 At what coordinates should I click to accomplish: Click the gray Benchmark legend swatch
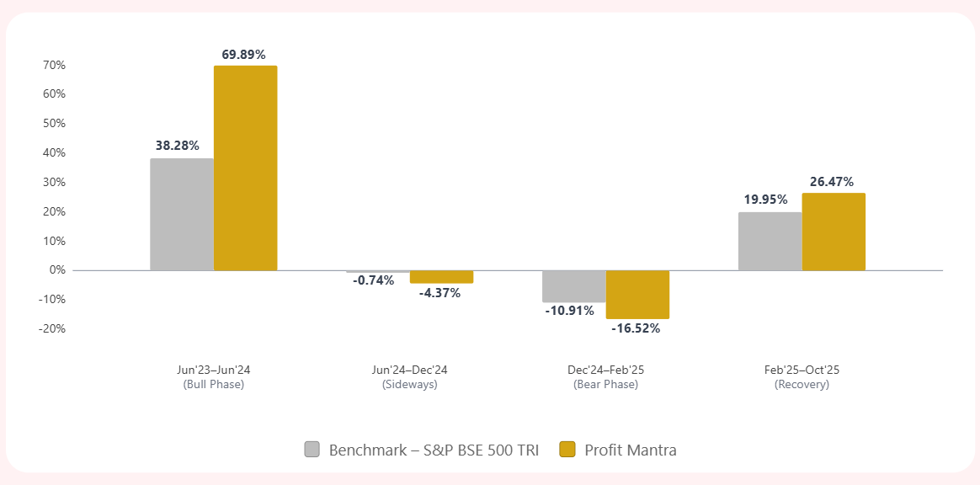(x=312, y=450)
